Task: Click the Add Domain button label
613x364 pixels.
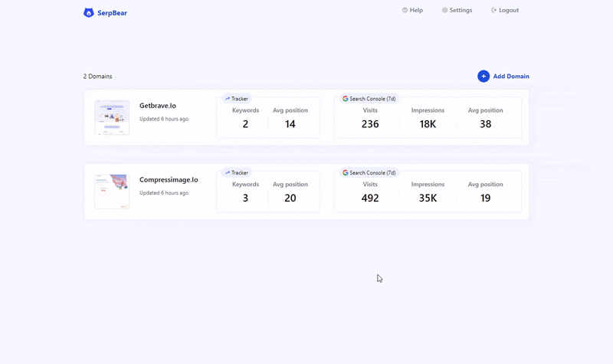Action: point(511,76)
